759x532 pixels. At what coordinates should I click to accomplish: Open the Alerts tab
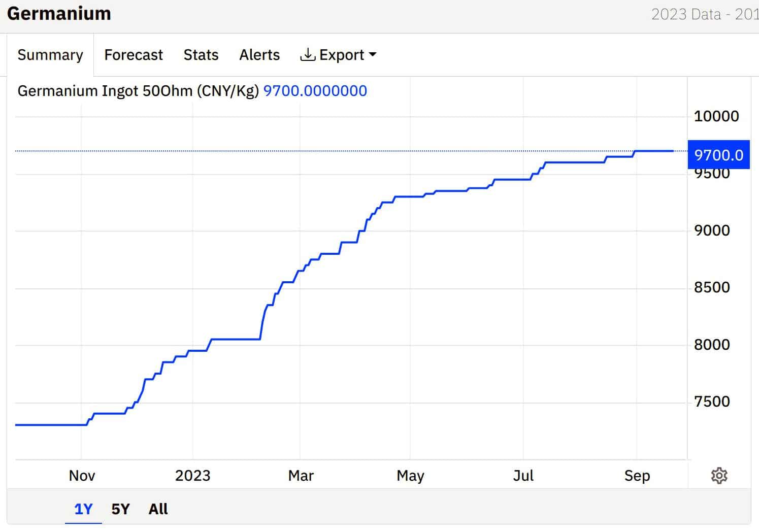(x=259, y=55)
